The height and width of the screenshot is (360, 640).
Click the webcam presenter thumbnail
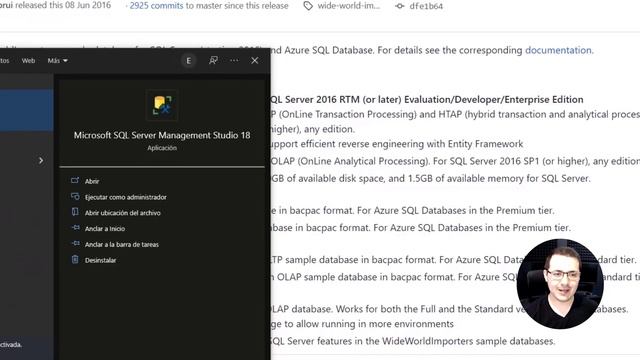(x=560, y=284)
